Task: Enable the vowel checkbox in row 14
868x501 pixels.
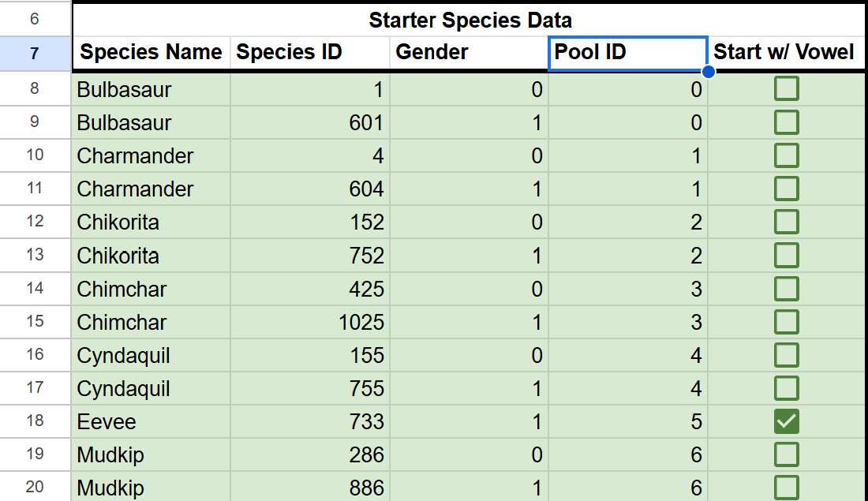Action: pos(786,289)
